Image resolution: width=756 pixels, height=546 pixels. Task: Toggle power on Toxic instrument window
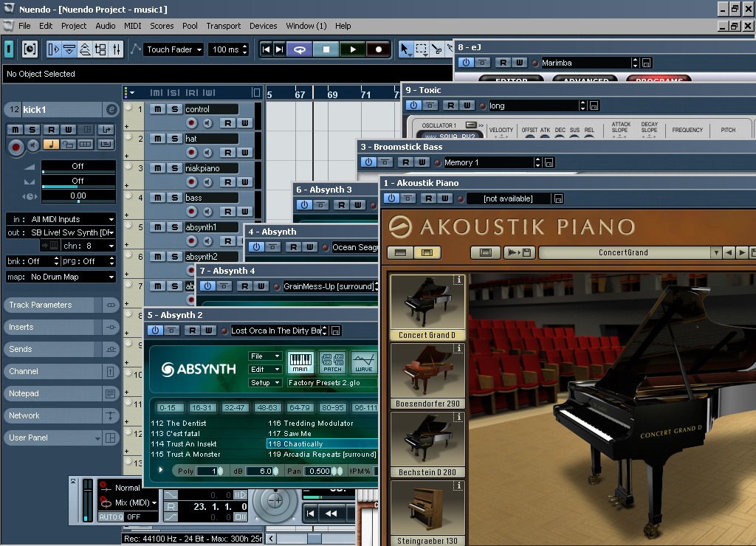[413, 106]
